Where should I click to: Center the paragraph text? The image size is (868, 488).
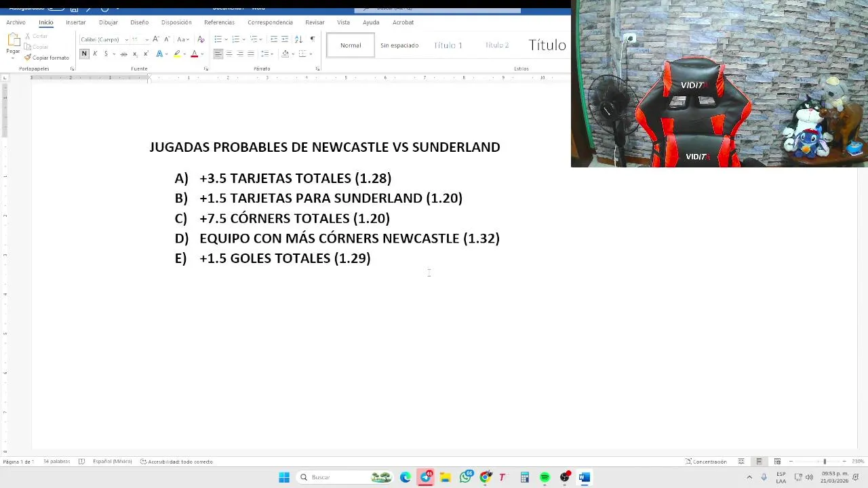(229, 54)
